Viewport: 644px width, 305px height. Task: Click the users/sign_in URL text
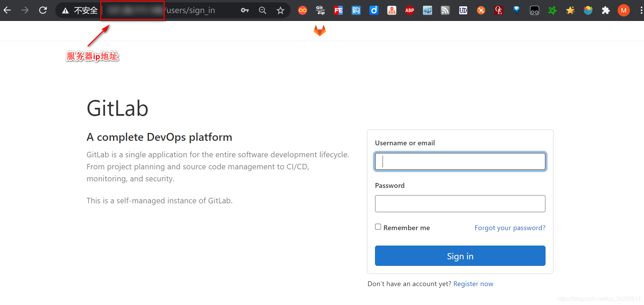tap(190, 10)
